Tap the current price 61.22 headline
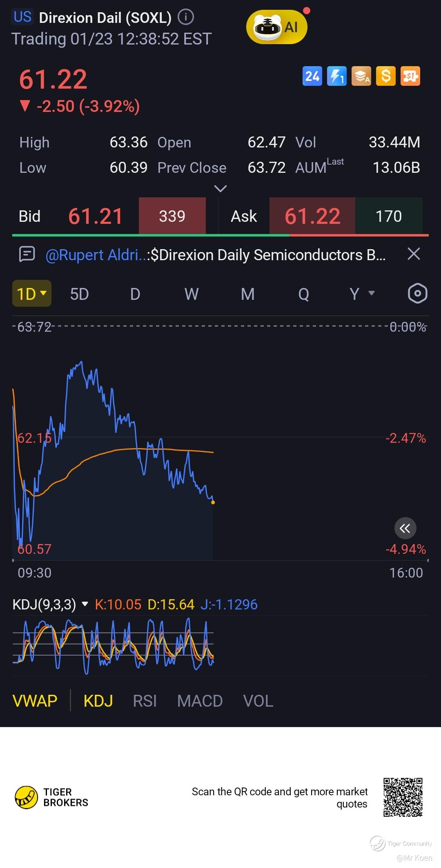Viewport: 441px width, 868px height. 53,79
